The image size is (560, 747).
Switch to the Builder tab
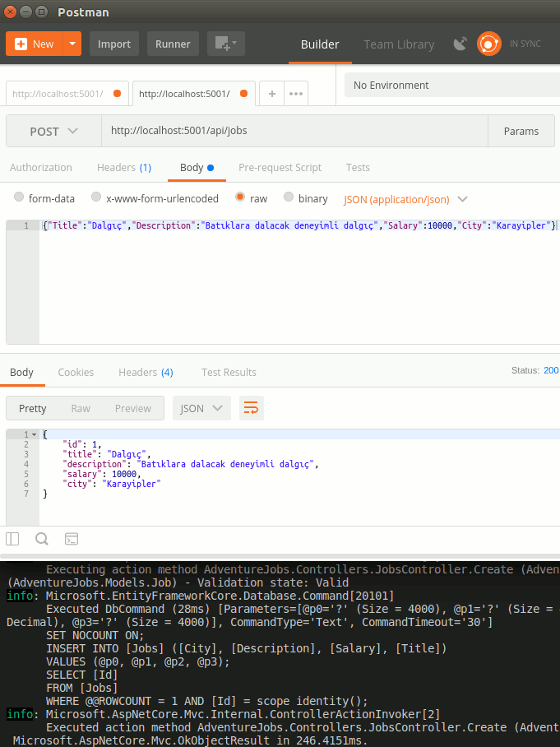[320, 44]
